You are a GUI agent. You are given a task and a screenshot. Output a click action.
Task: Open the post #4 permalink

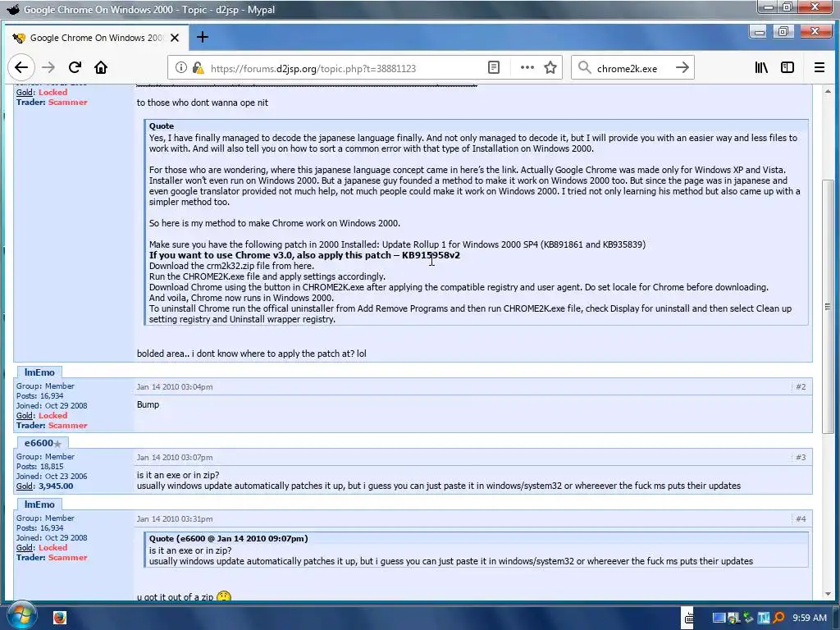pos(801,519)
